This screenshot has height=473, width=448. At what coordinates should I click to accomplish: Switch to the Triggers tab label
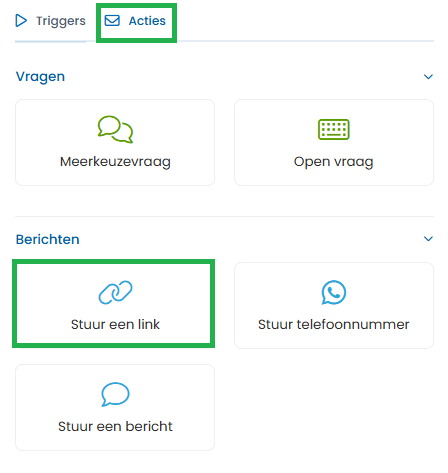(x=61, y=21)
